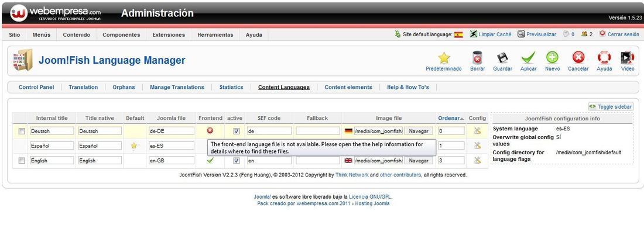
Task: Select the Deutsch row checkbox
Action: pyautogui.click(x=21, y=131)
